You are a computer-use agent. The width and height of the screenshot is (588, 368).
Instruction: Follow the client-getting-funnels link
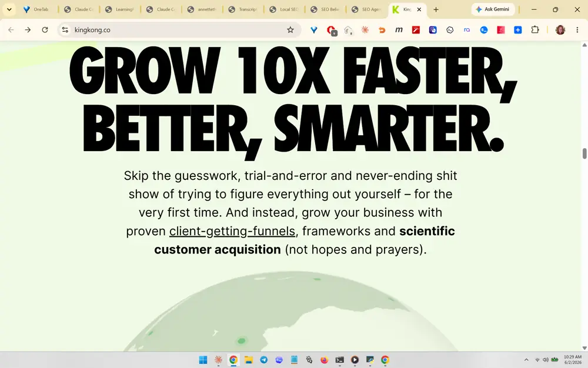point(232,231)
